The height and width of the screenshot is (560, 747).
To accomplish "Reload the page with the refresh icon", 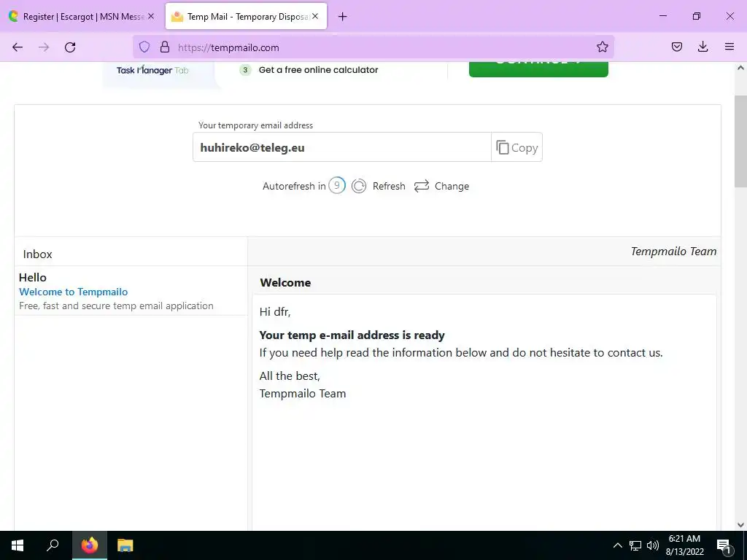I will click(70, 47).
